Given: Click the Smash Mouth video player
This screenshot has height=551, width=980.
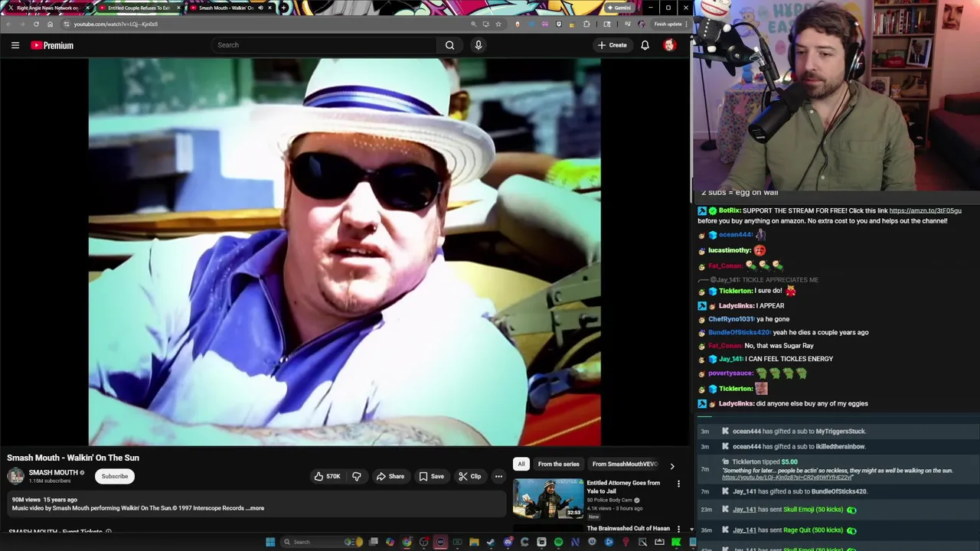Looking at the screenshot, I should 345,252.
